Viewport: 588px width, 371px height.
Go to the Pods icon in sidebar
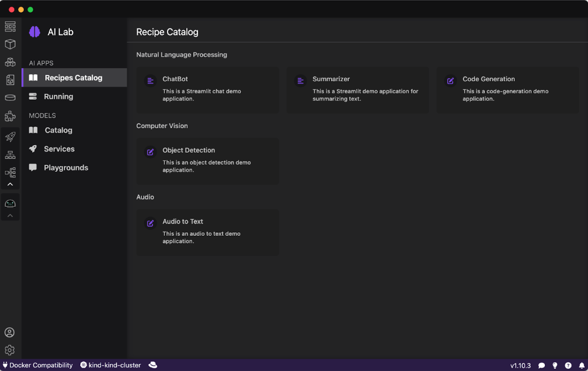click(10, 62)
